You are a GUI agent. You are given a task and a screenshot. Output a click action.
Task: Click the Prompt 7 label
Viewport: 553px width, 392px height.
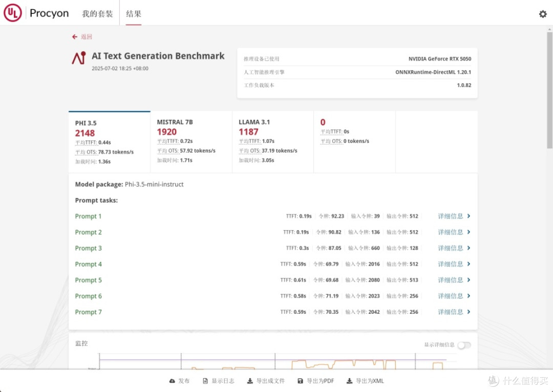click(88, 312)
